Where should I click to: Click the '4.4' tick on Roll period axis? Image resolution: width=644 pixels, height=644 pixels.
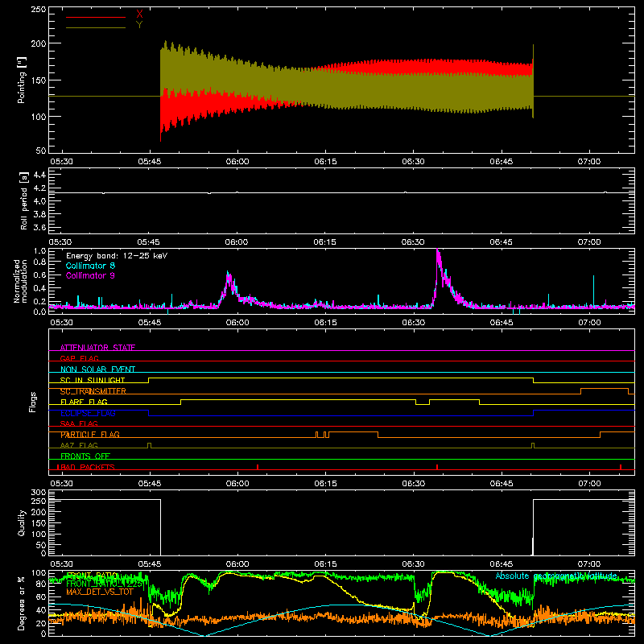click(39, 175)
